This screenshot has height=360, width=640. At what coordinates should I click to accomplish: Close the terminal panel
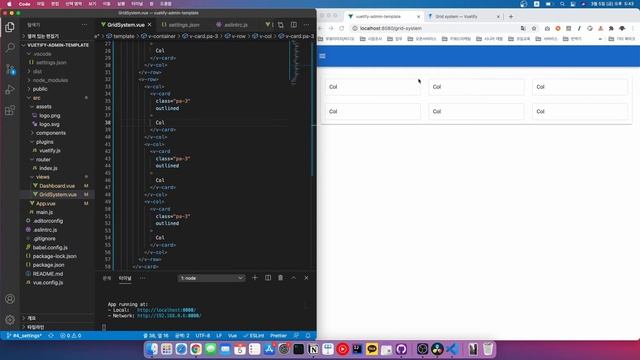click(x=306, y=278)
